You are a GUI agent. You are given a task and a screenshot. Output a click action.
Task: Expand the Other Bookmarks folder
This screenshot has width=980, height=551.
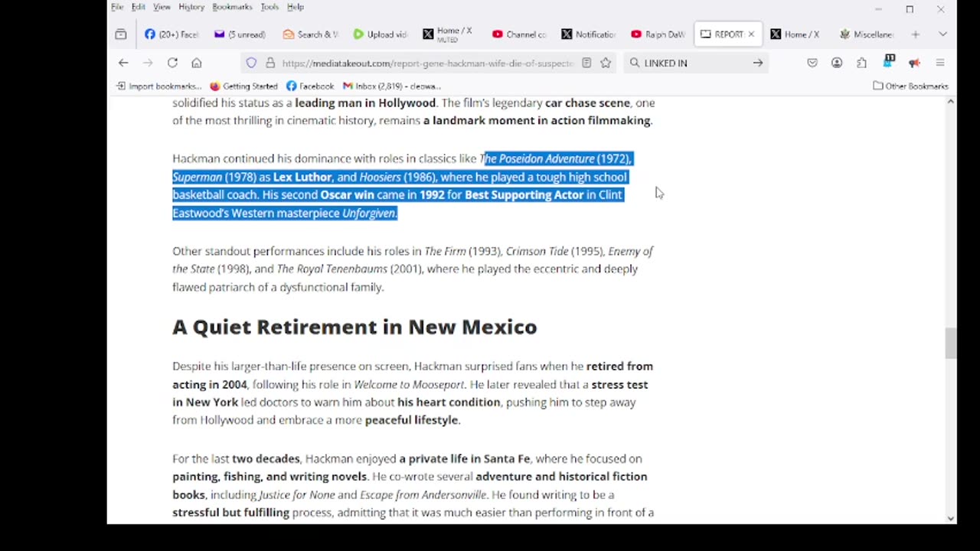tap(911, 86)
